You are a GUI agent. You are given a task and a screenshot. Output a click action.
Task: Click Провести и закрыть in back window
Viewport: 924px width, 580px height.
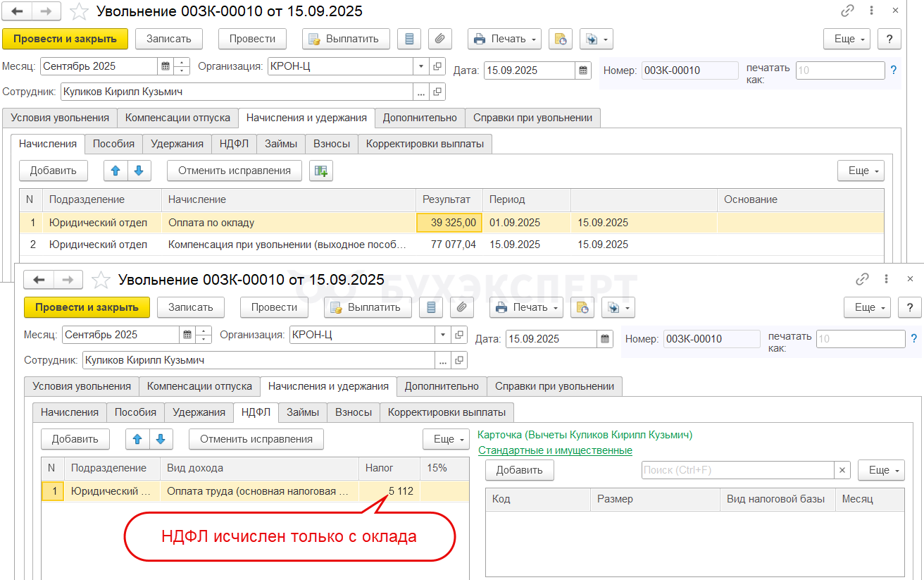65,39
